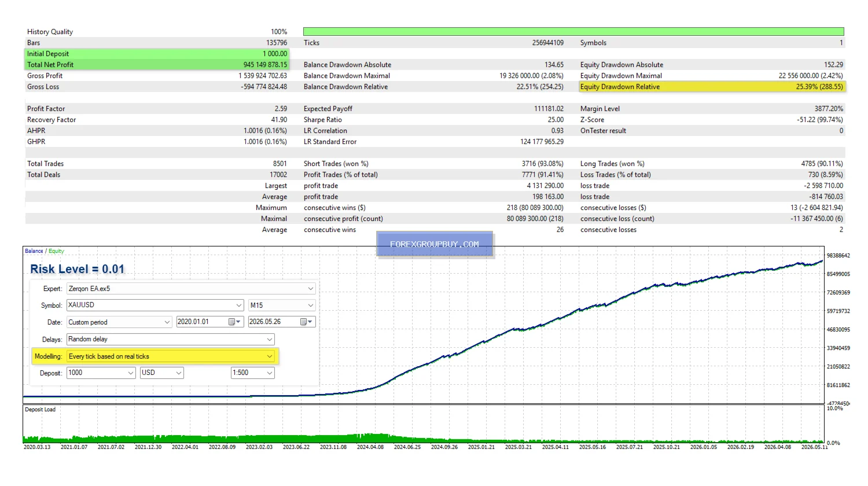Screen dimensions: 868x486
Task: Click the LR Standard Error value 124 177 965.29
Action: (x=542, y=142)
